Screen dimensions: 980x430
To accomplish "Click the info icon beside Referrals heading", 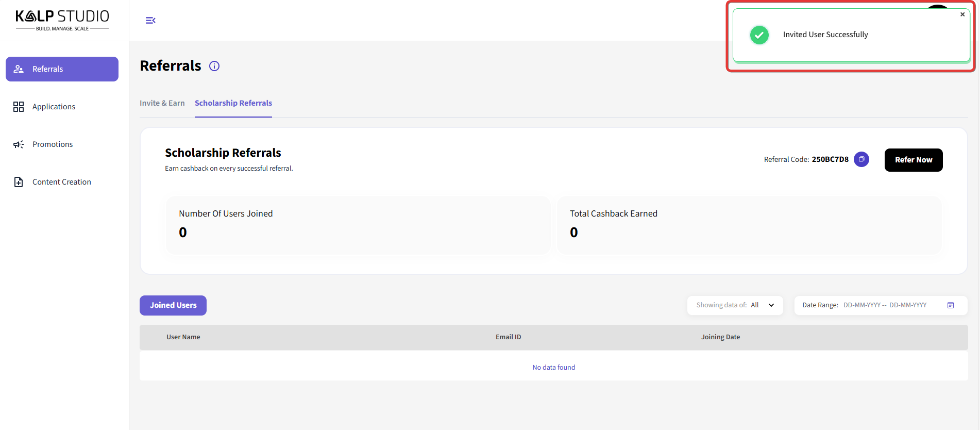I will (x=214, y=66).
